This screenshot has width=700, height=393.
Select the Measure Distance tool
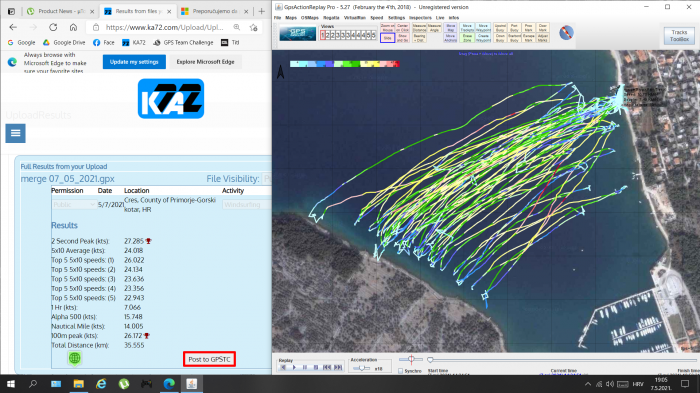pos(419,28)
